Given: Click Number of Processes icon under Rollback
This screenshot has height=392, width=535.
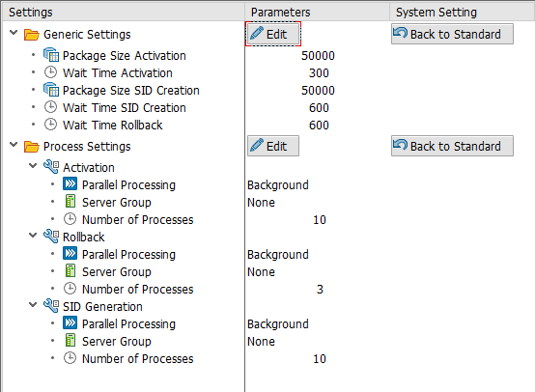Looking at the screenshot, I should [x=70, y=289].
